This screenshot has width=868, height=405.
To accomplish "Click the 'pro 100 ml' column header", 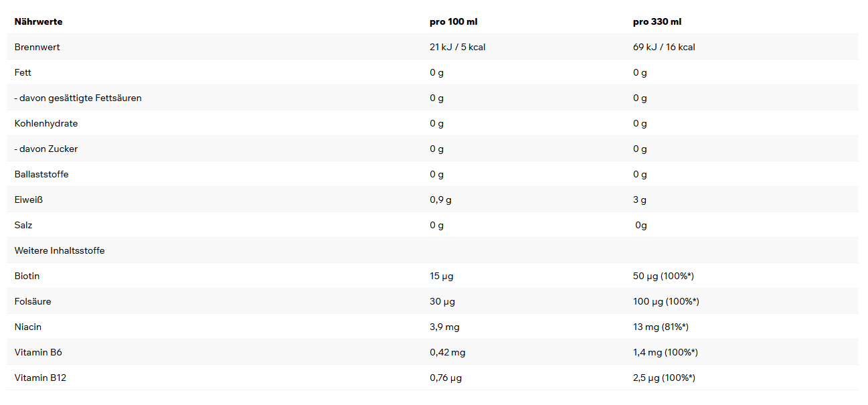I will click(x=453, y=22).
